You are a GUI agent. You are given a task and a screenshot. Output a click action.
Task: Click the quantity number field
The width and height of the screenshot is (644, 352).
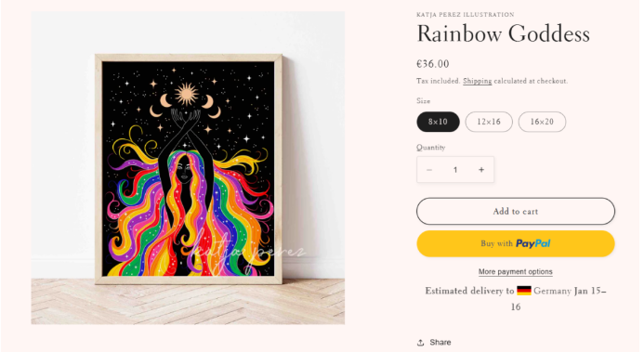[x=455, y=170]
